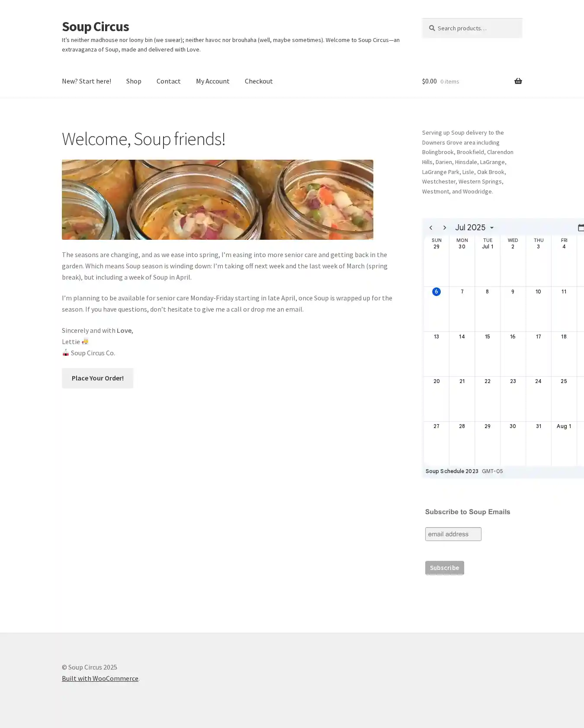584x728 pixels.
Task: Click the Place Your Order! button
Action: click(x=97, y=378)
